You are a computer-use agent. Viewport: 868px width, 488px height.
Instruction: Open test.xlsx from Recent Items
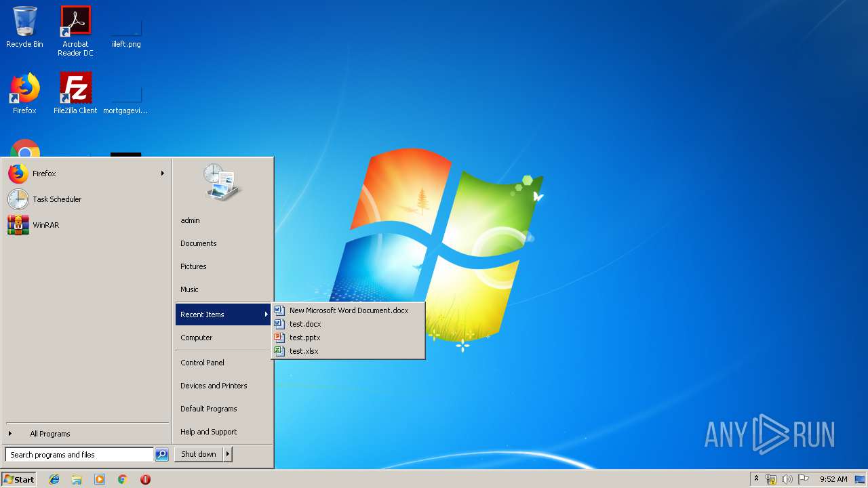click(x=349, y=351)
